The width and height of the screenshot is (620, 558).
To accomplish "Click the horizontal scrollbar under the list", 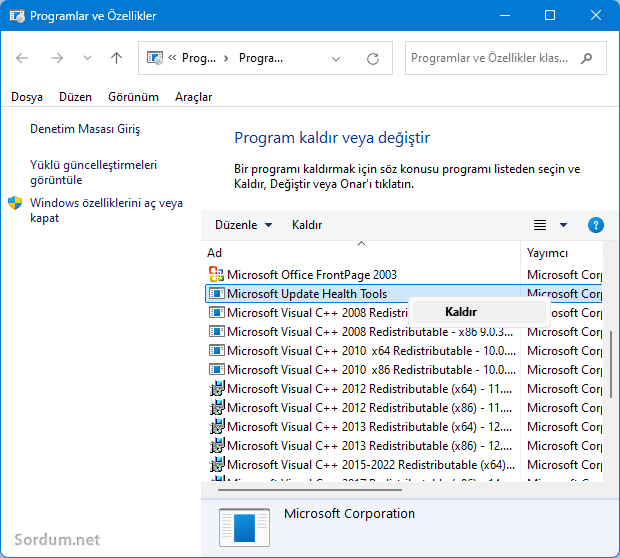I will (x=310, y=490).
